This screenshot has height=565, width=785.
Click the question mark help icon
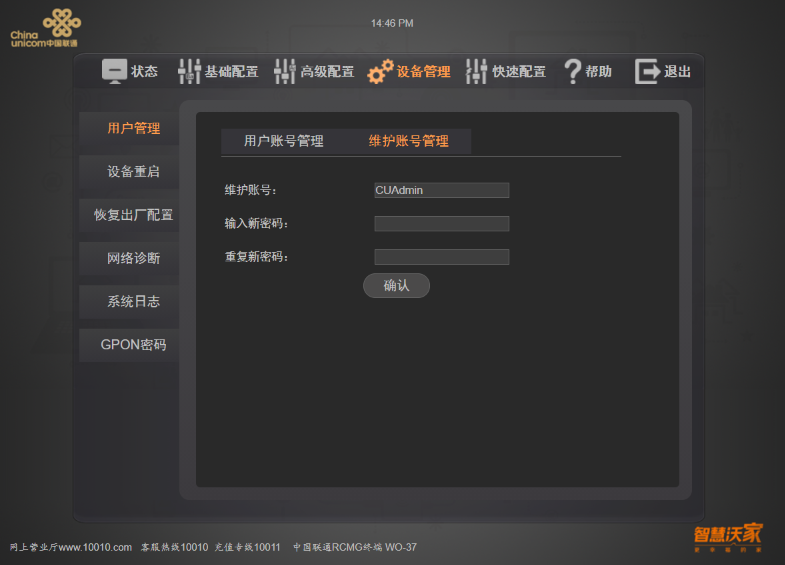coord(573,71)
